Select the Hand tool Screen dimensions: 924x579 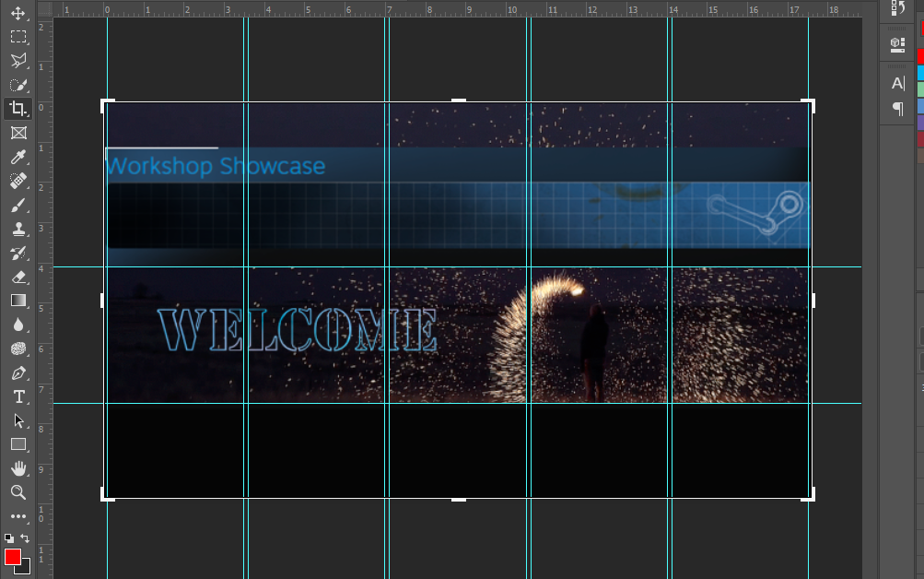click(18, 468)
